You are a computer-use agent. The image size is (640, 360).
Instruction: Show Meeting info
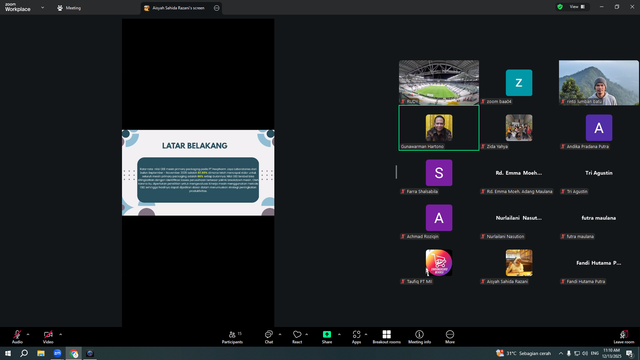[419, 337]
